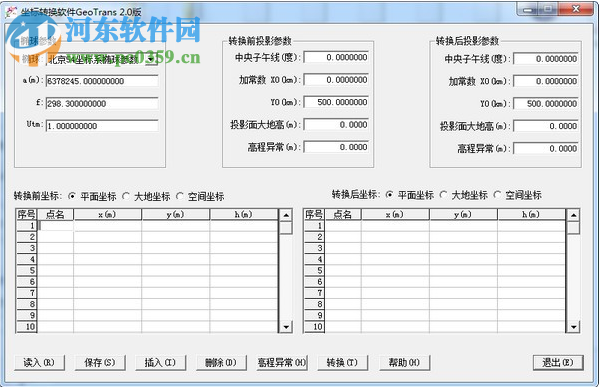This screenshot has height=387, width=599.
Task: Edit post-conversion 高程异常 field
Action: click(x=546, y=149)
